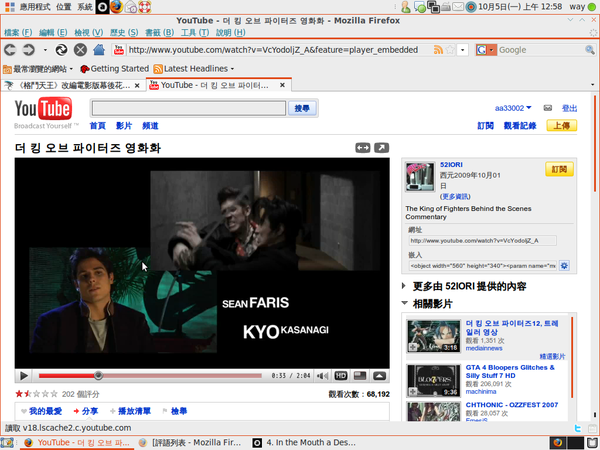Expand the most-visited sites bookmark folder
The image size is (600, 450).
[x=38, y=69]
